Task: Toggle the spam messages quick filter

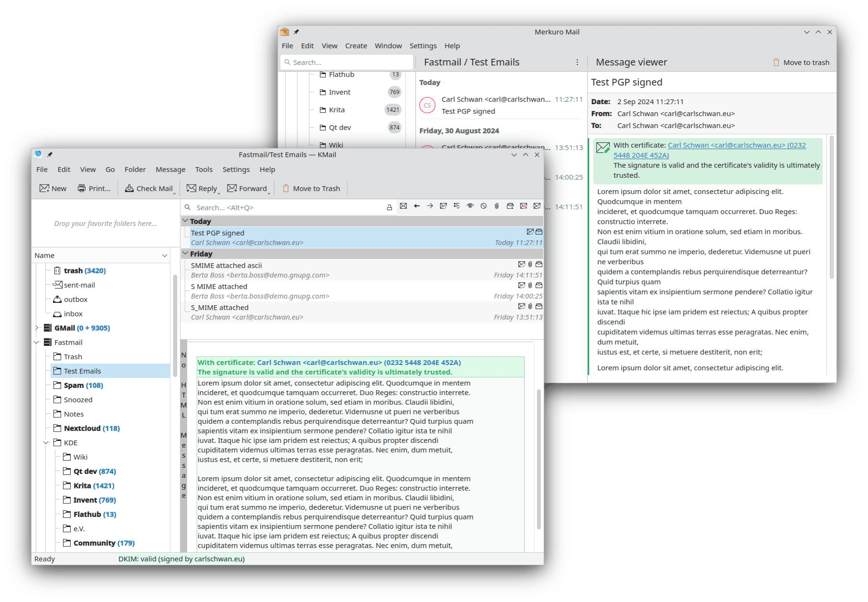Action: pos(524,206)
